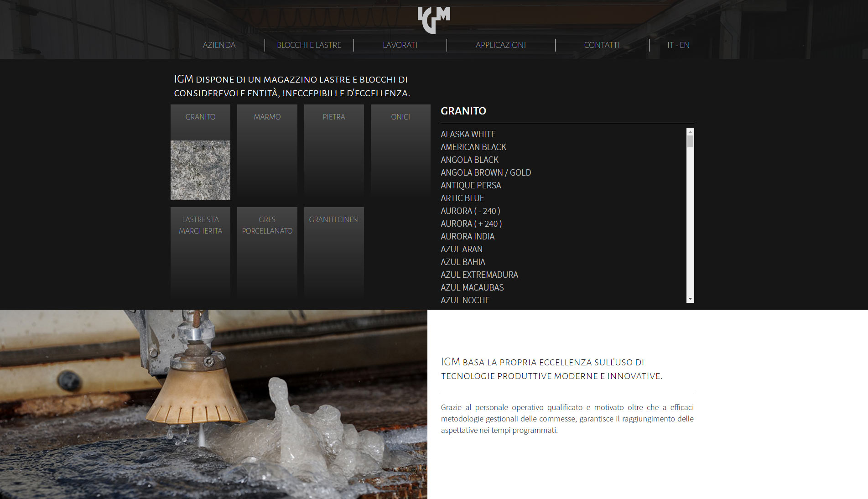
Task: Select ARTIC BLUE granite
Action: point(463,198)
